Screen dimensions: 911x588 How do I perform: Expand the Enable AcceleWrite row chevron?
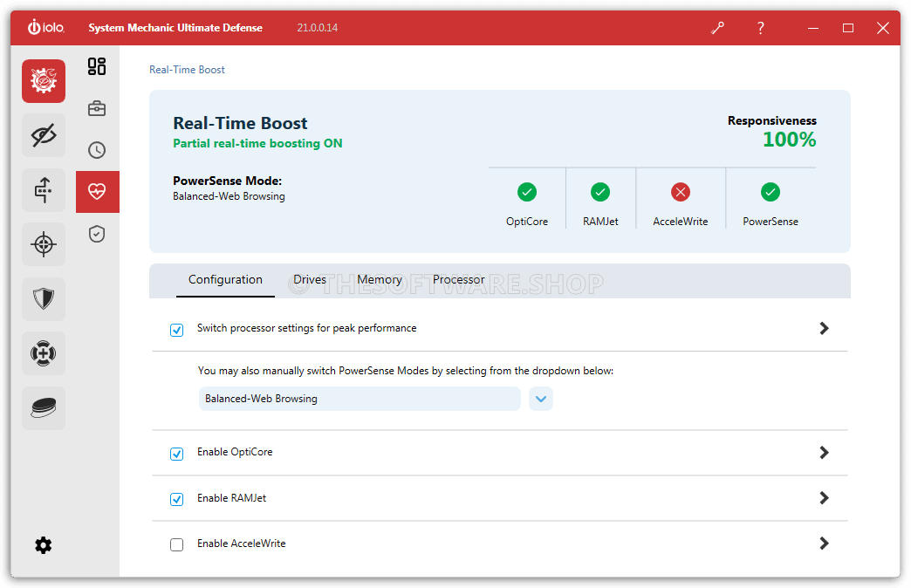point(824,543)
